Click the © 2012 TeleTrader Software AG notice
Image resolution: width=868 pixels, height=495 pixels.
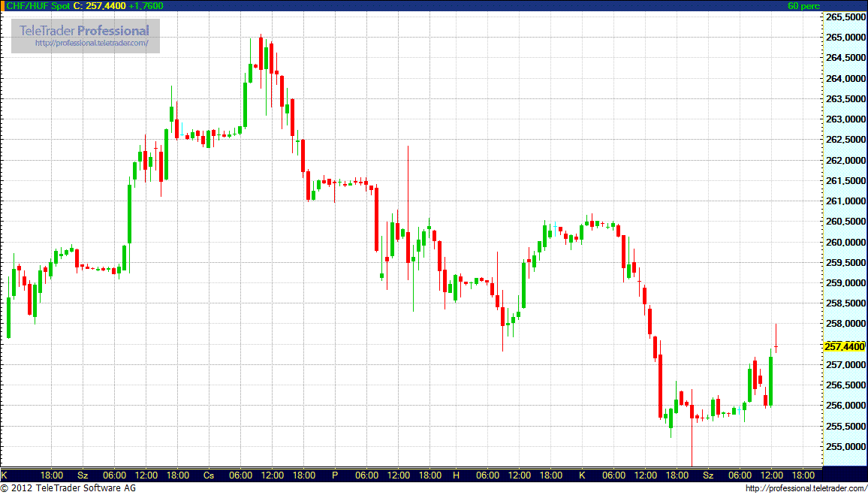68,488
